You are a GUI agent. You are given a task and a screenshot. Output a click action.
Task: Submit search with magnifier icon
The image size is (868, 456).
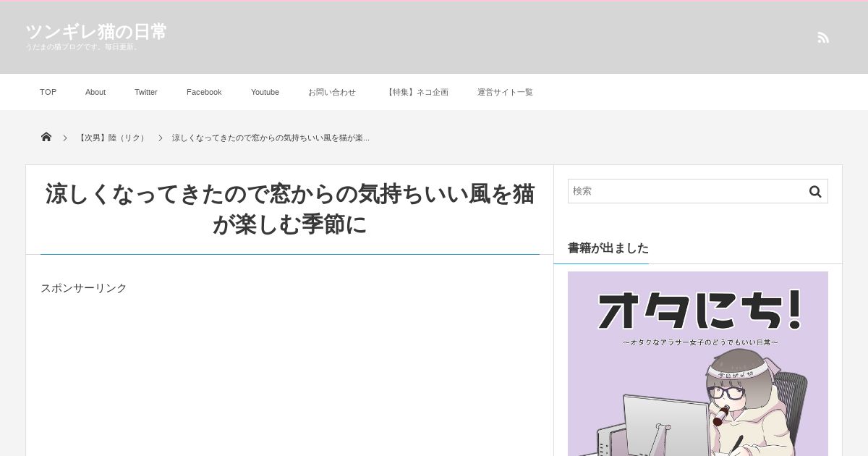(815, 191)
